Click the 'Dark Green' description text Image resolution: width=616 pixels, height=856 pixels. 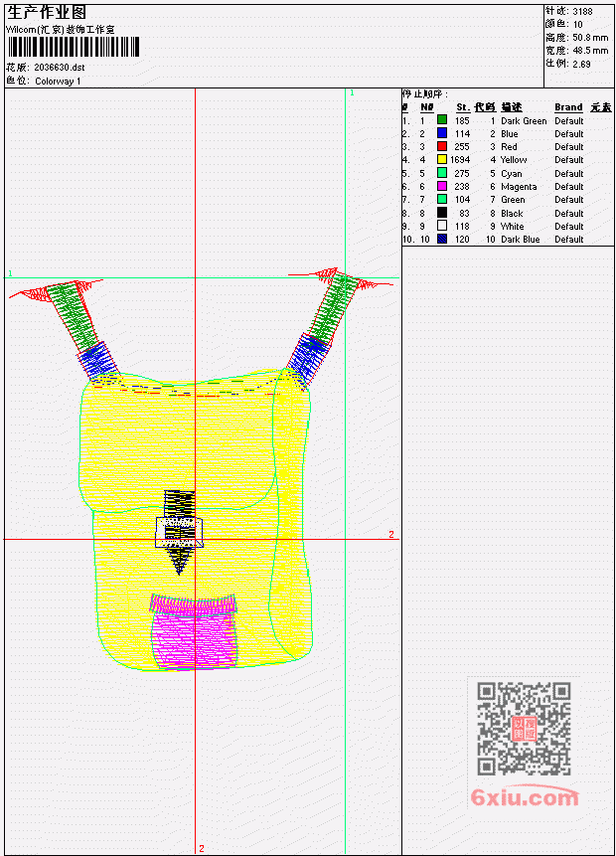coord(524,120)
